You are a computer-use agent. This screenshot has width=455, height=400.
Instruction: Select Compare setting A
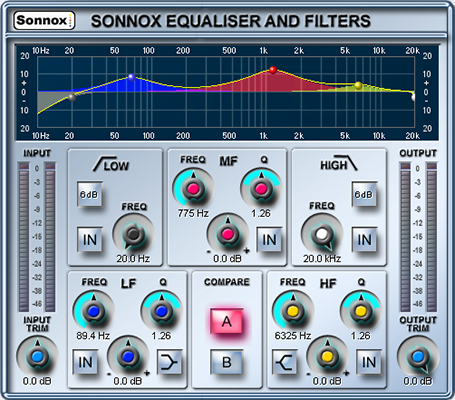point(227,321)
